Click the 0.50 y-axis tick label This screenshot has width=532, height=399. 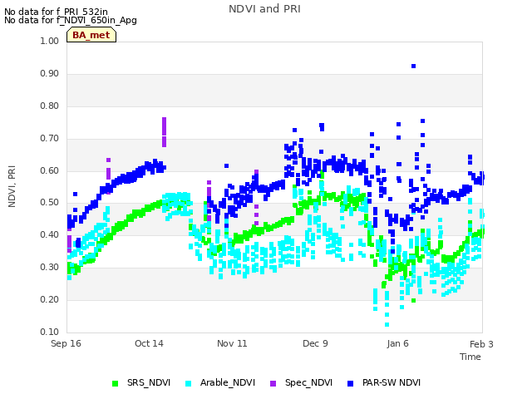point(50,203)
